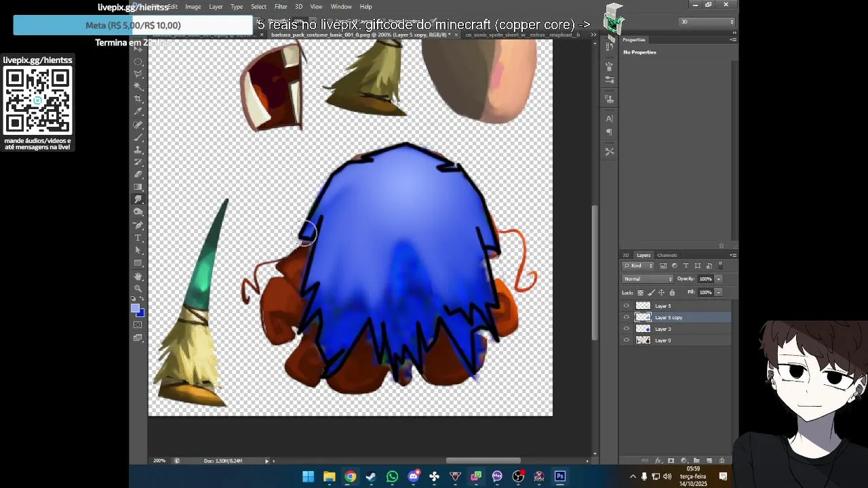The image size is (868, 488).
Task: Select the Horizontal Type tool
Action: (x=138, y=238)
